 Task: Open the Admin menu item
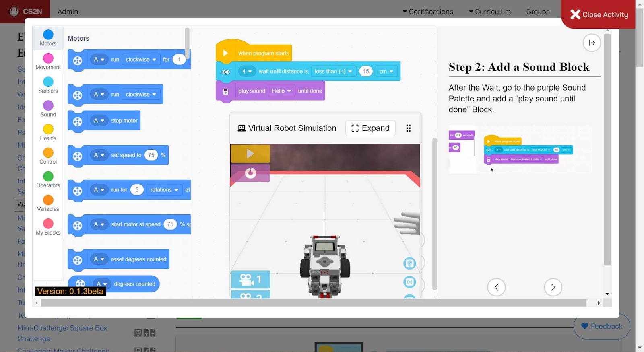click(68, 12)
